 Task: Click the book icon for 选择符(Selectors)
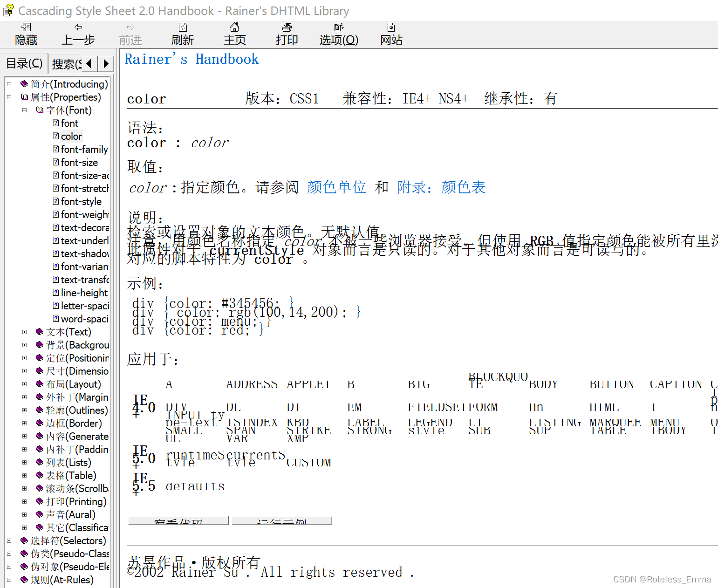[x=24, y=540]
